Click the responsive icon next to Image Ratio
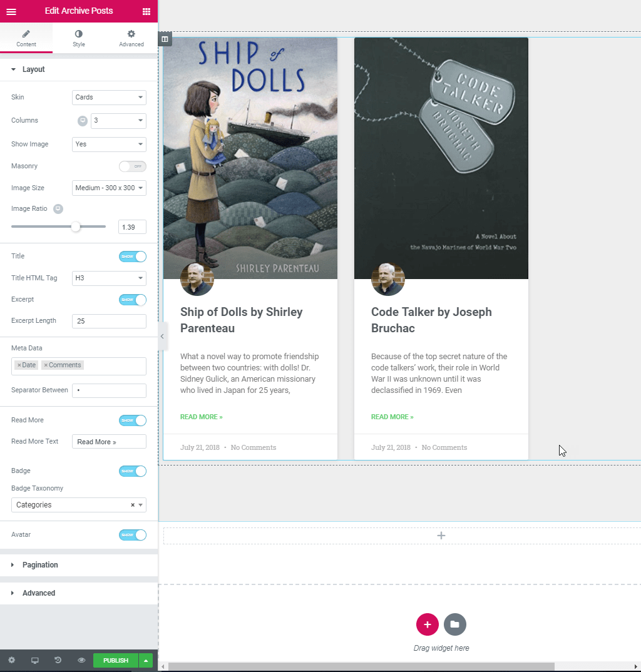The width and height of the screenshot is (641, 672). [58, 209]
